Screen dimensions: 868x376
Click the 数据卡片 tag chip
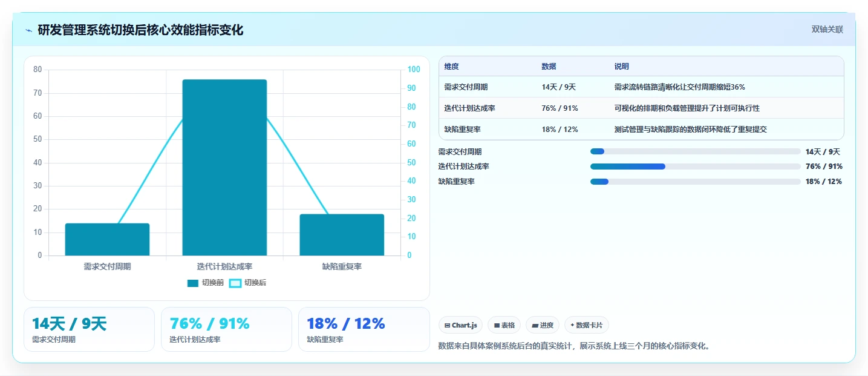587,325
